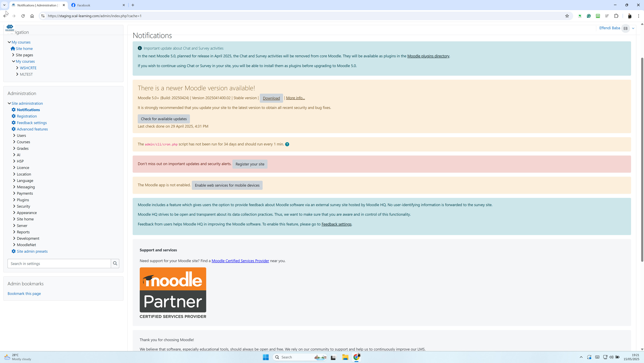Open a new browser tab
Screen dimensions: 644x363
133,5
